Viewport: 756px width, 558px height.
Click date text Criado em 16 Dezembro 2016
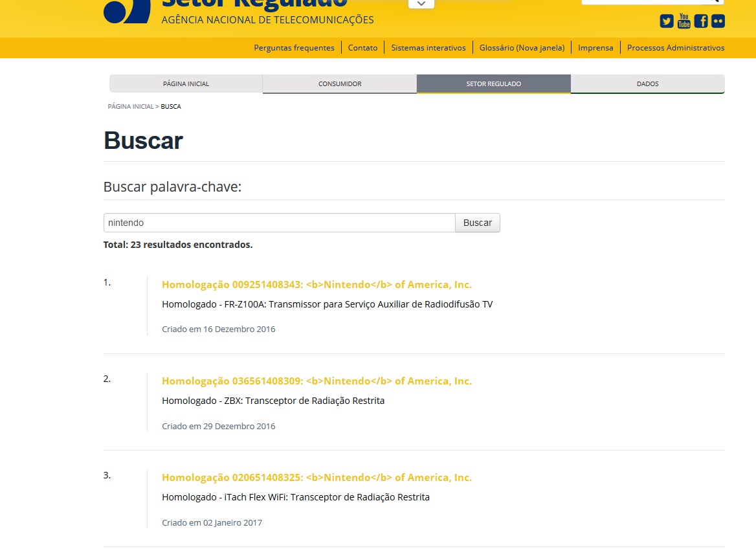218,329
